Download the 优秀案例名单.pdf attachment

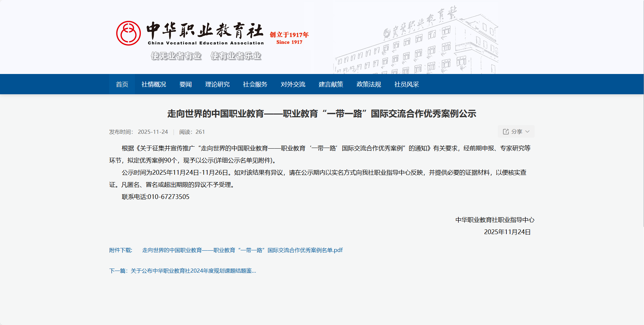[x=242, y=250]
